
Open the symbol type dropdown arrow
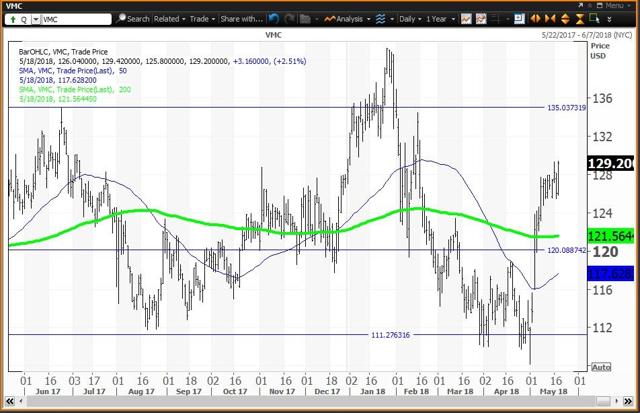(x=36, y=19)
